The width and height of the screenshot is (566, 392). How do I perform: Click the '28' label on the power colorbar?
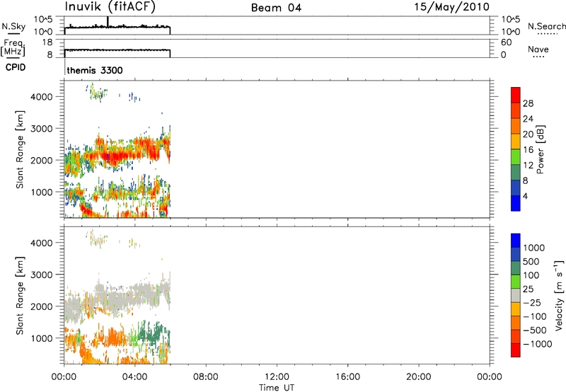pyautogui.click(x=528, y=103)
